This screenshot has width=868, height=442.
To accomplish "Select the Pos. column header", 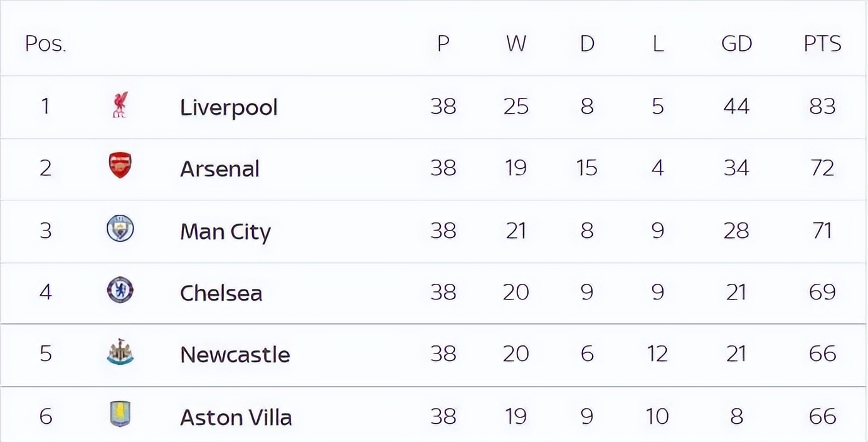I will 45,44.
